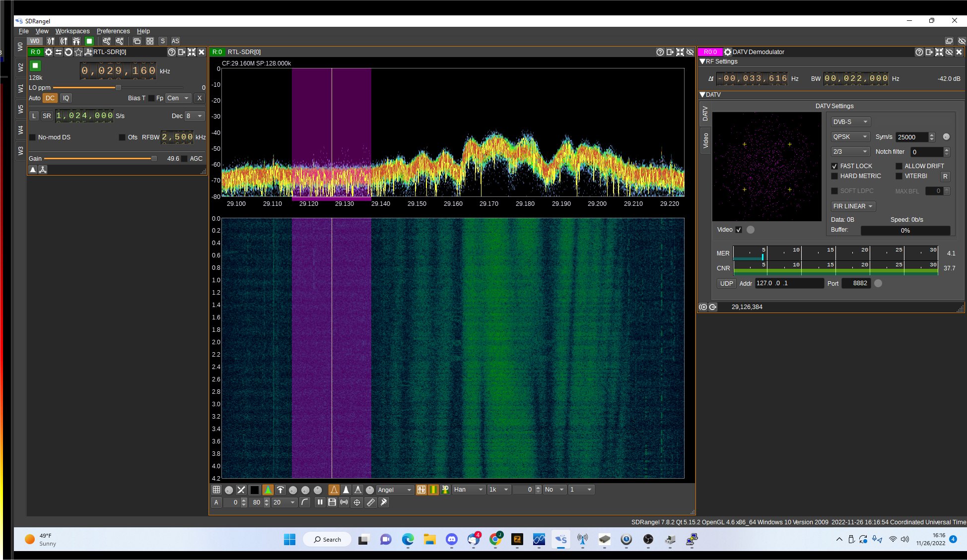Image resolution: width=967 pixels, height=560 pixels.
Task: Click the Gain slider handle
Action: (x=154, y=159)
